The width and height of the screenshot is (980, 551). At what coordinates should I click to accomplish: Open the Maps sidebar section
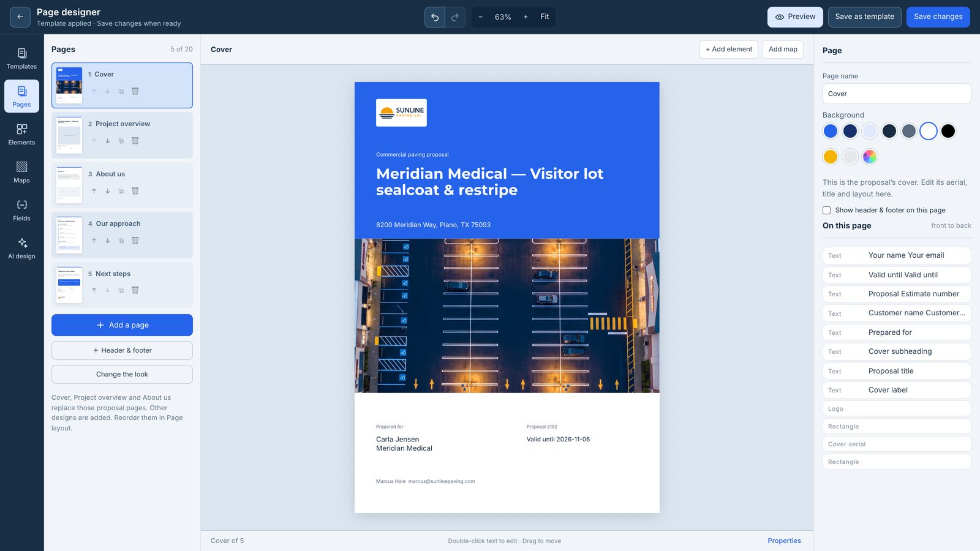pyautogui.click(x=21, y=173)
